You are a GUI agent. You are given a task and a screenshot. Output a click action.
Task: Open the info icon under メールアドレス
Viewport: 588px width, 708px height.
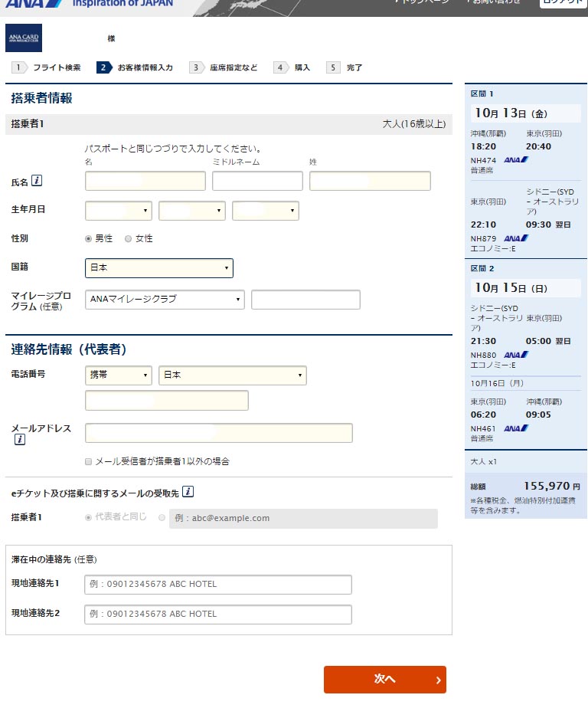(x=20, y=440)
